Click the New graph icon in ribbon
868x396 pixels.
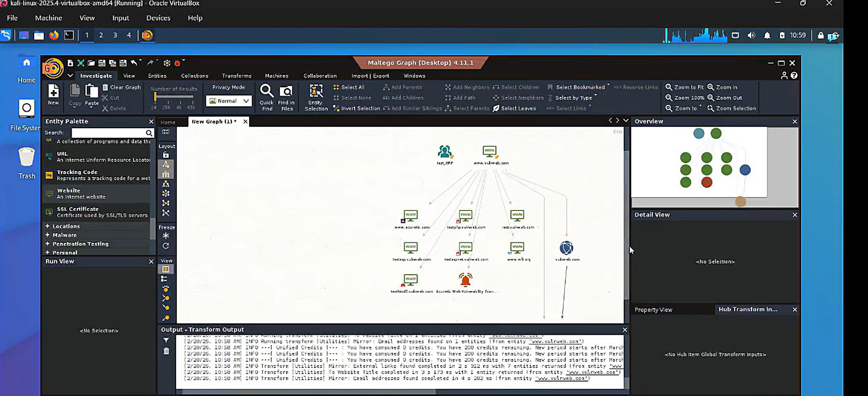click(53, 91)
